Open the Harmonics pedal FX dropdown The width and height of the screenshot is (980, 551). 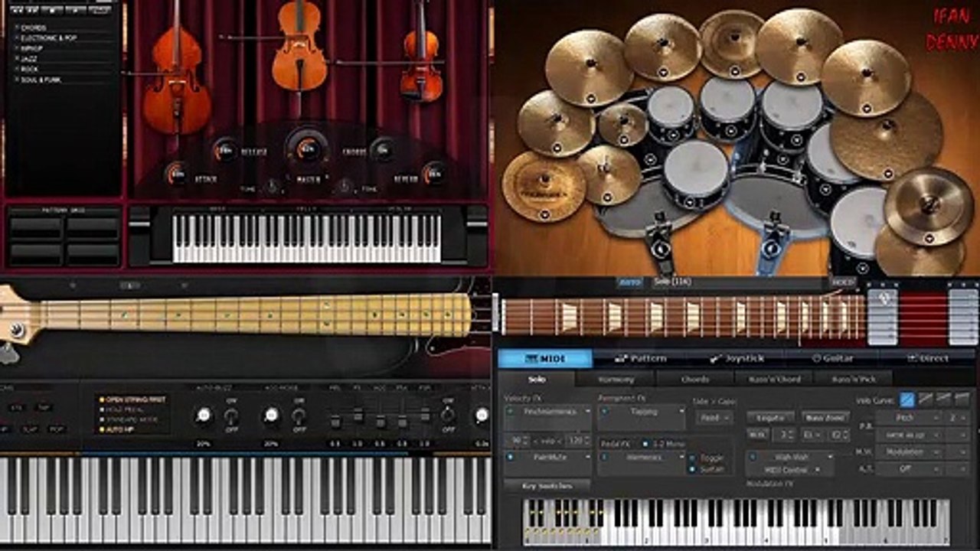[642, 457]
